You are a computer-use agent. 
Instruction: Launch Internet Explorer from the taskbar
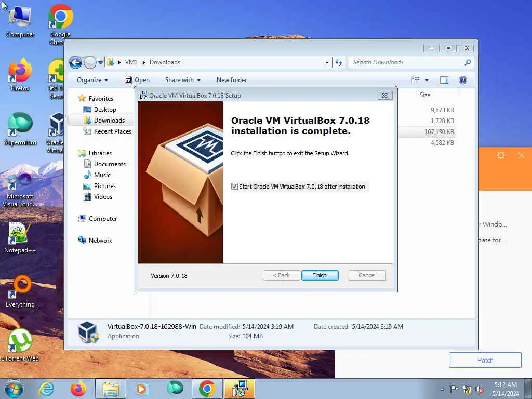[46, 389]
